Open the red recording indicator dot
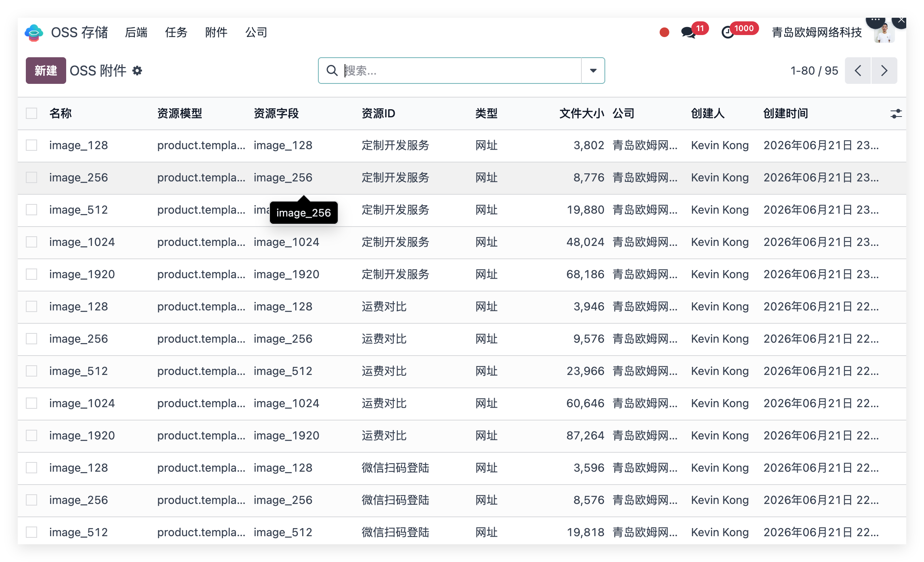Image resolution: width=924 pixels, height=562 pixels. click(x=664, y=32)
